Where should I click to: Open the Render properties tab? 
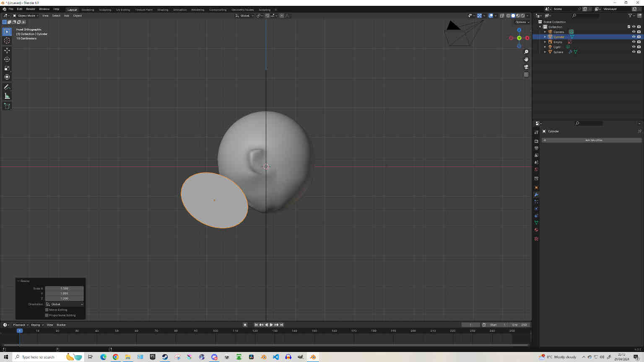536,141
